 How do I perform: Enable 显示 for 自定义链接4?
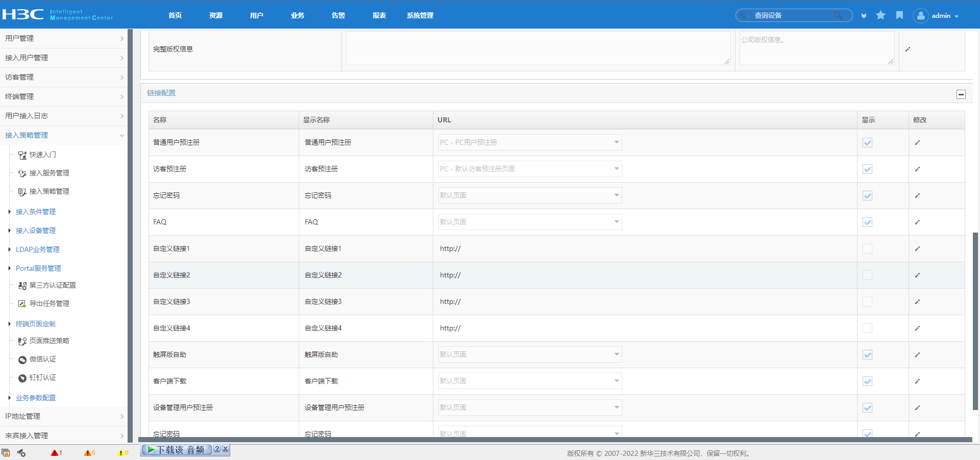[x=867, y=328]
